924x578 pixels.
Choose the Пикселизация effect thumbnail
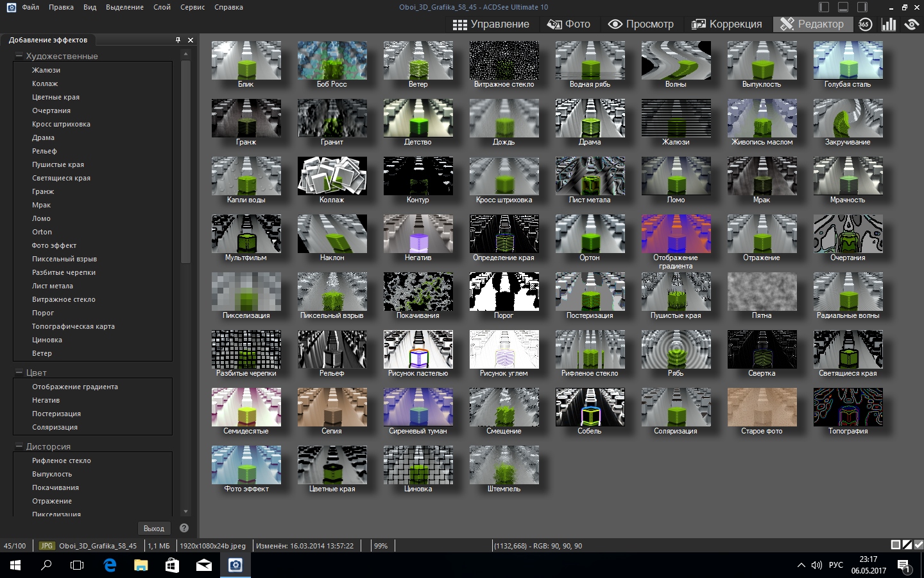pyautogui.click(x=246, y=292)
